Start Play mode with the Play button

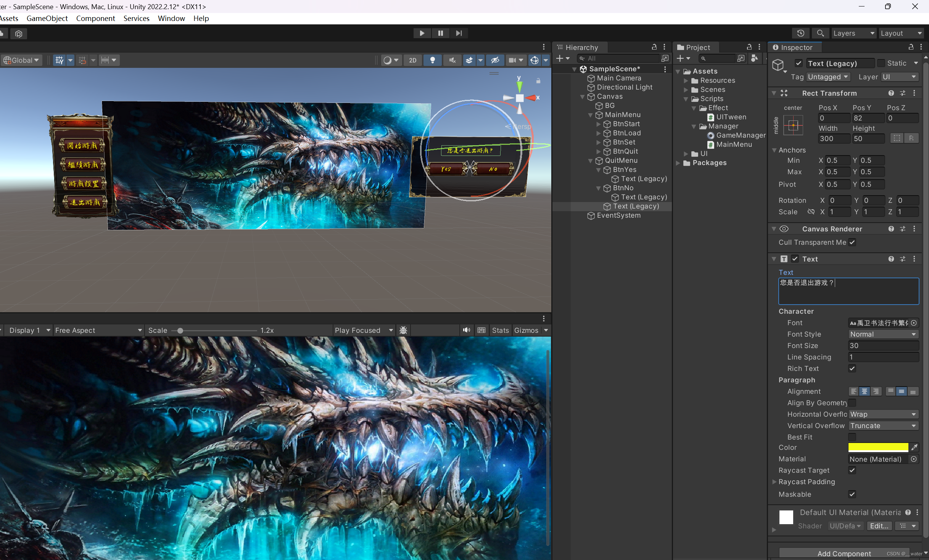pyautogui.click(x=422, y=33)
